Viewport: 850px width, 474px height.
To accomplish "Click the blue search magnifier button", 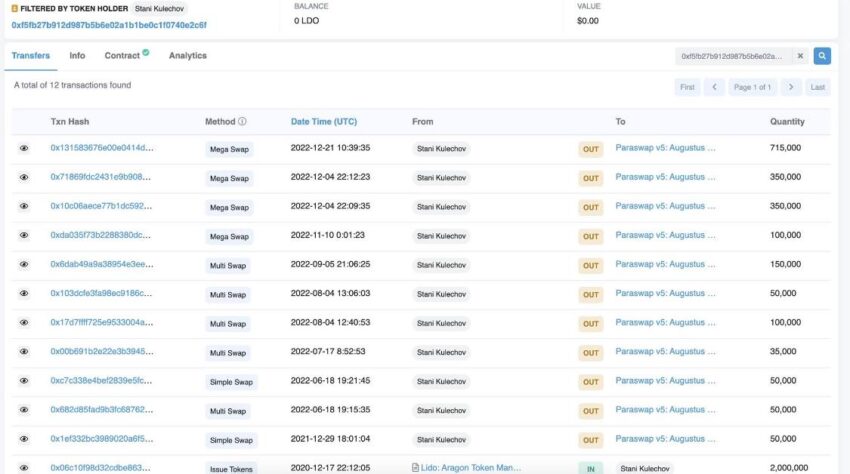I will tap(822, 56).
